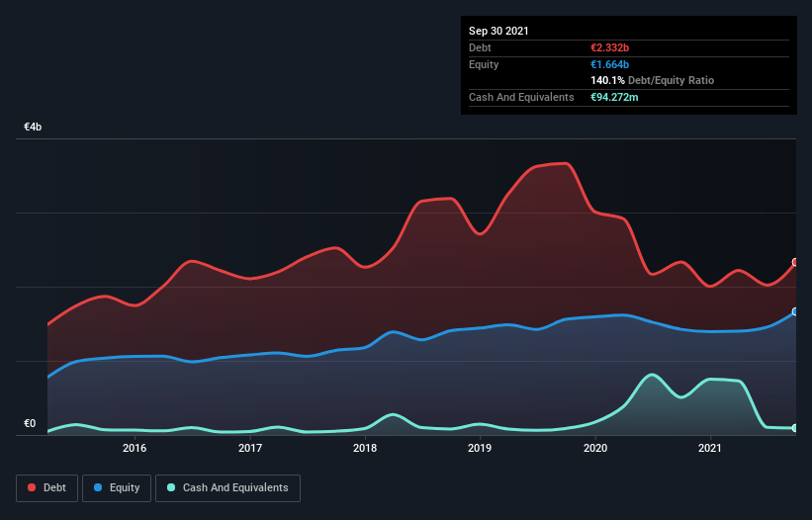
Task: Click the €2.332b debt value
Action: pyautogui.click(x=609, y=47)
